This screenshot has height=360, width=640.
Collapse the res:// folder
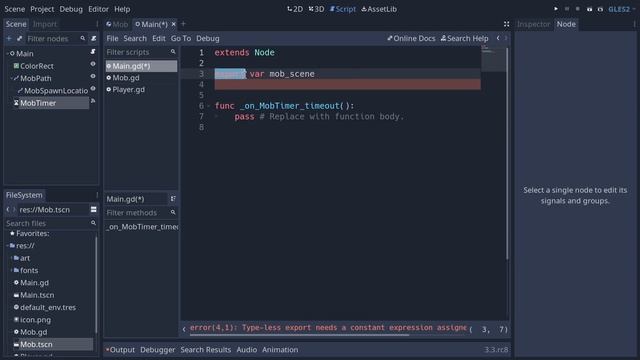(x=7, y=246)
